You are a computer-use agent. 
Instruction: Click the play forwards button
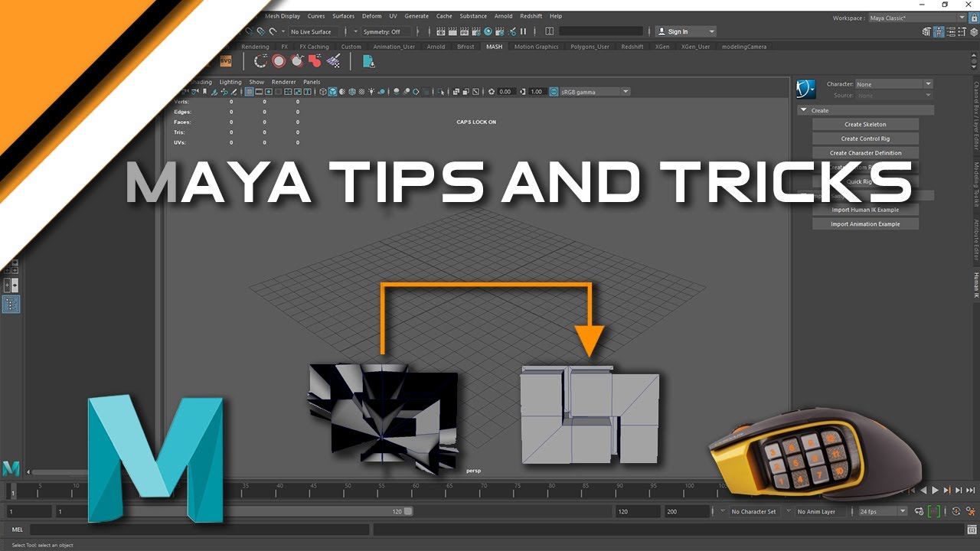(x=935, y=490)
